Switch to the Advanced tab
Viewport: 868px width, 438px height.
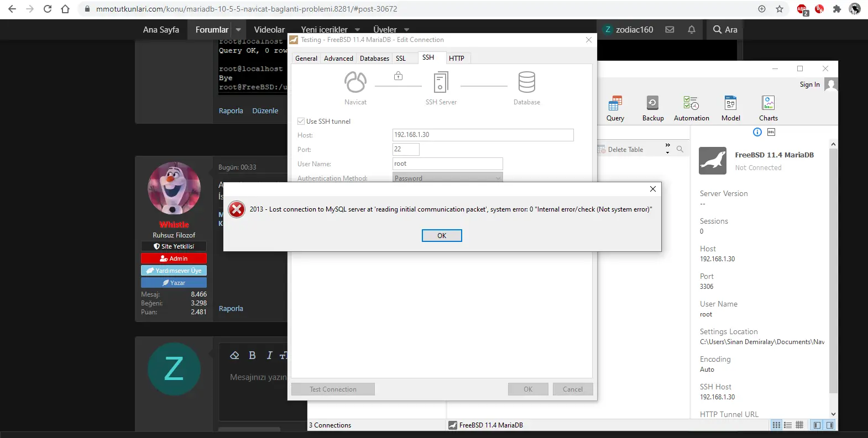pyautogui.click(x=338, y=58)
